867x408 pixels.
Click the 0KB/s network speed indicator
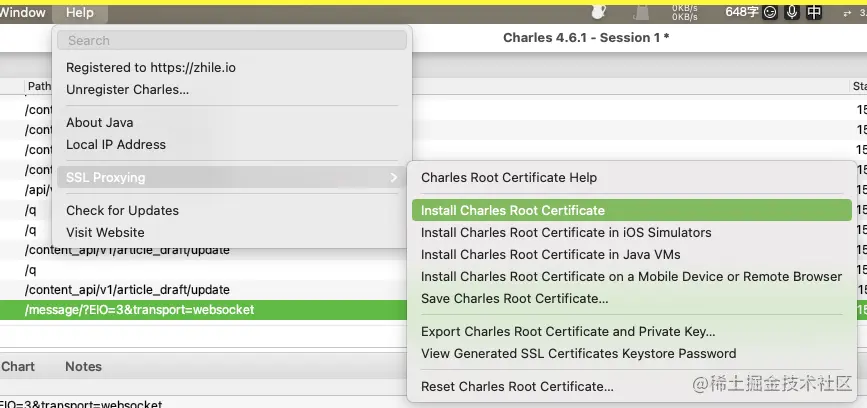point(685,12)
